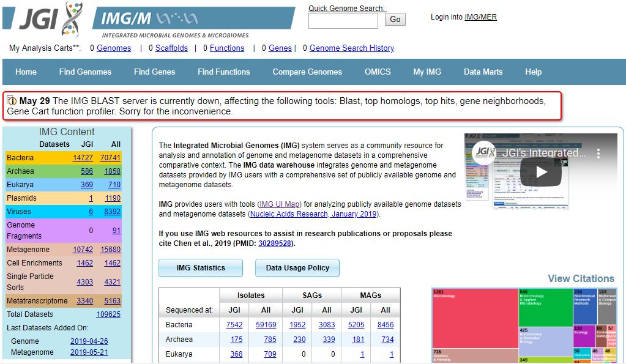Open the OMICS menu

[378, 72]
